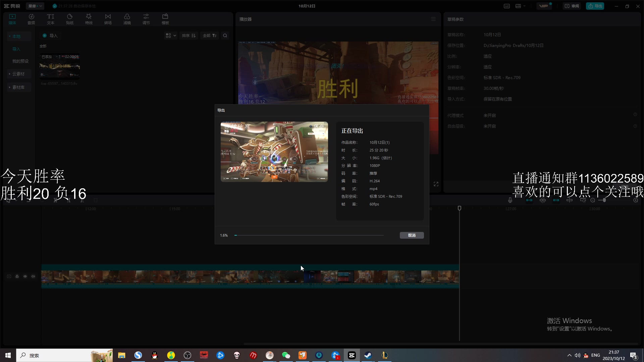Screen dimensions: 644x362
Task: Open the layout switch dropdown
Action: (x=521, y=6)
